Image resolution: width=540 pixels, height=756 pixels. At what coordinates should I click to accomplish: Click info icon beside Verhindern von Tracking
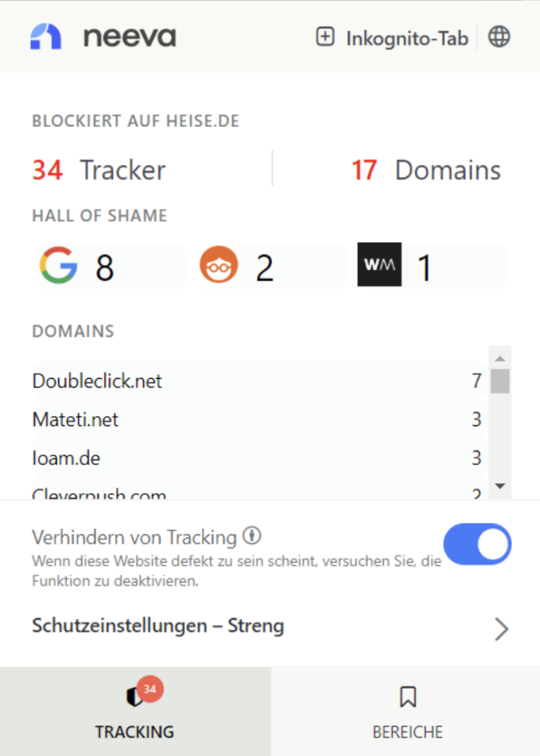[252, 536]
